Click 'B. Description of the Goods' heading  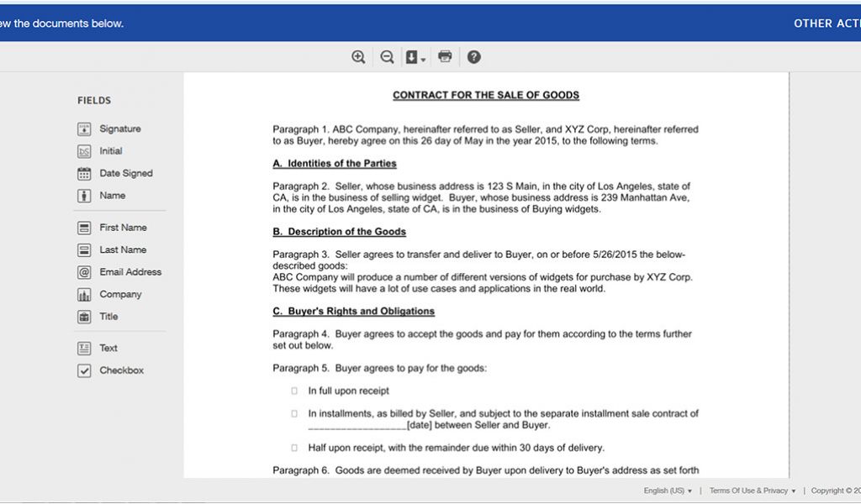tap(340, 232)
